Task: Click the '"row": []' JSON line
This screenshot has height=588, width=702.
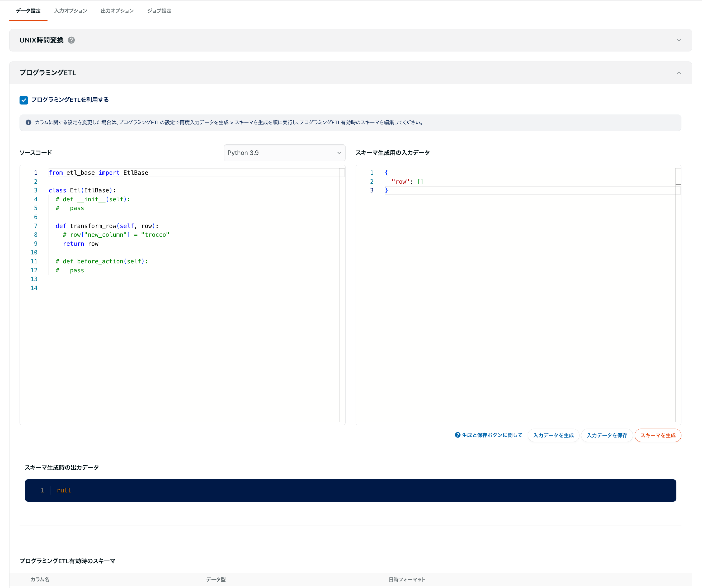Action: (407, 182)
